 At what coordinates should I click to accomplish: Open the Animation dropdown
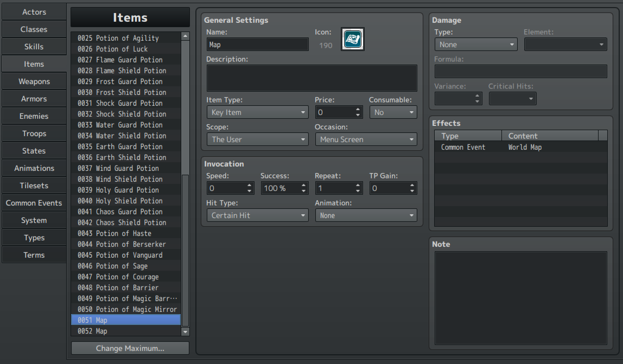tap(366, 215)
